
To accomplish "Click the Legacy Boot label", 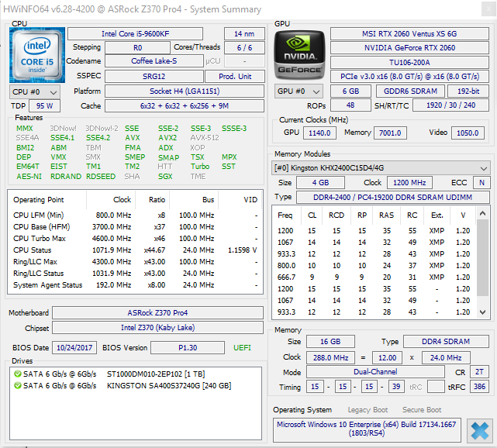I will [368, 409].
